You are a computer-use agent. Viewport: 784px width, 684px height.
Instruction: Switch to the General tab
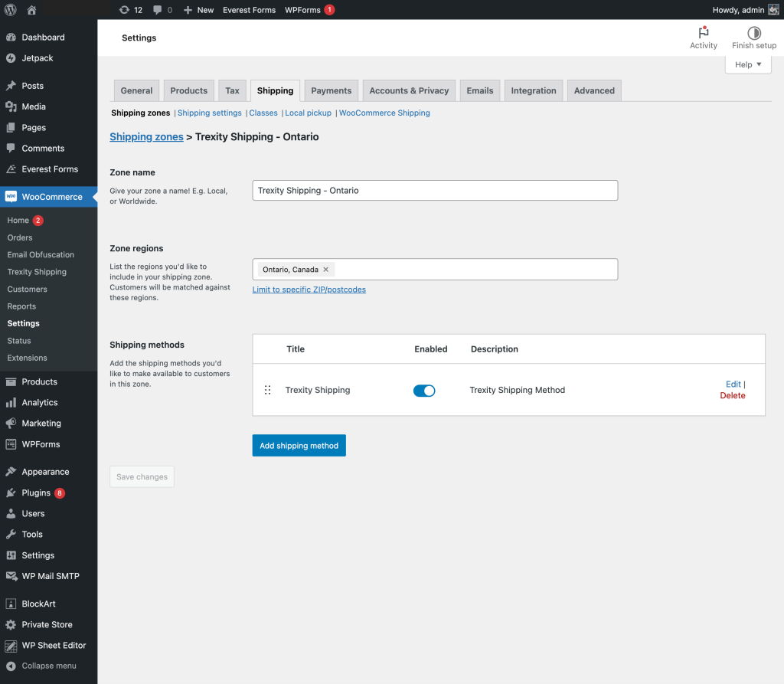[x=136, y=90]
